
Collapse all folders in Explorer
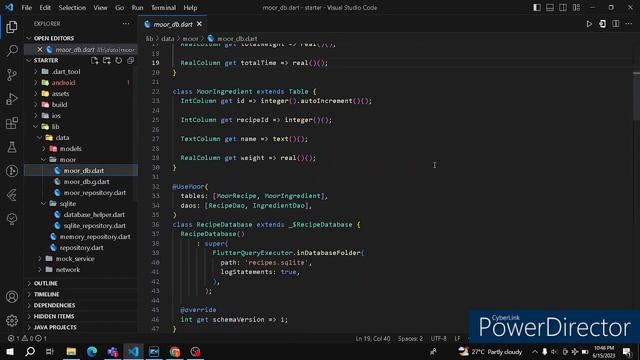tap(130, 60)
